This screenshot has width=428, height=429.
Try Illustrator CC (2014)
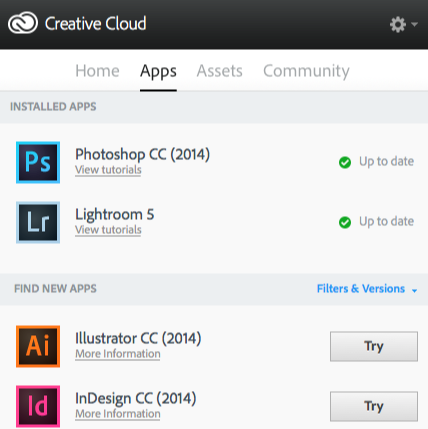[374, 346]
